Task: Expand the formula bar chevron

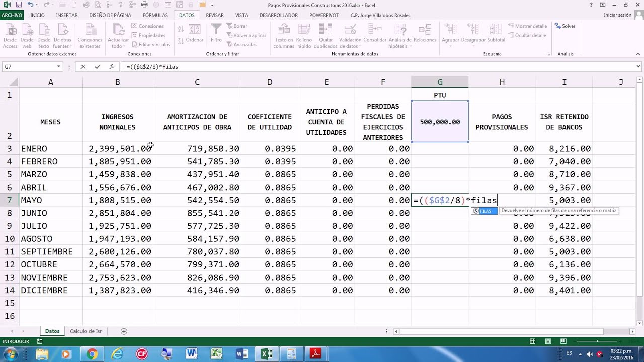Action: tap(639, 67)
